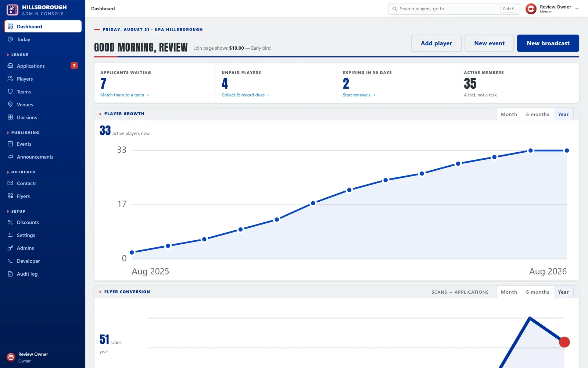Click the RO avatar in top bar

pos(531,9)
